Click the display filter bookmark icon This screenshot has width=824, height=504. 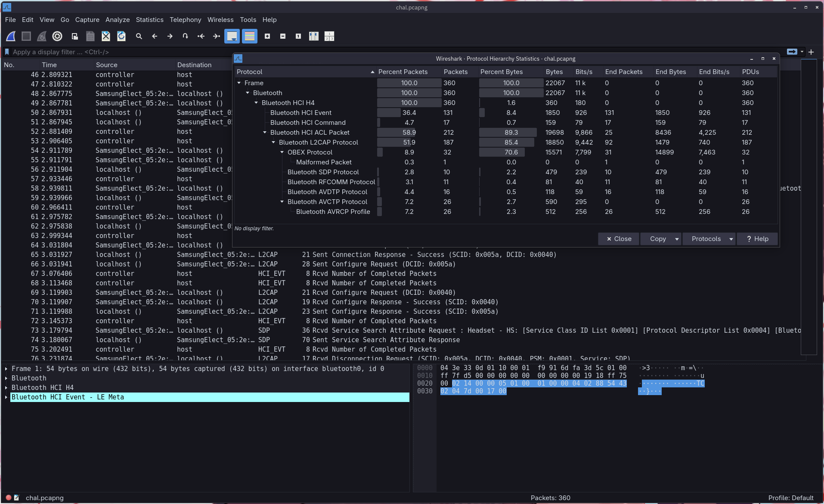(x=7, y=52)
